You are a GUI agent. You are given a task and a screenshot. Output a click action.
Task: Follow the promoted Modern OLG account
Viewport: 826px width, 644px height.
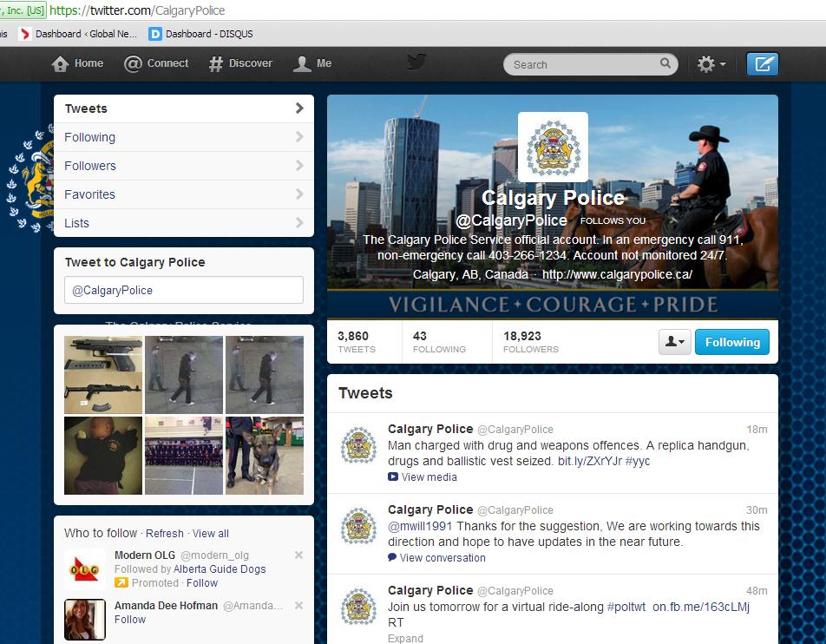tap(202, 583)
